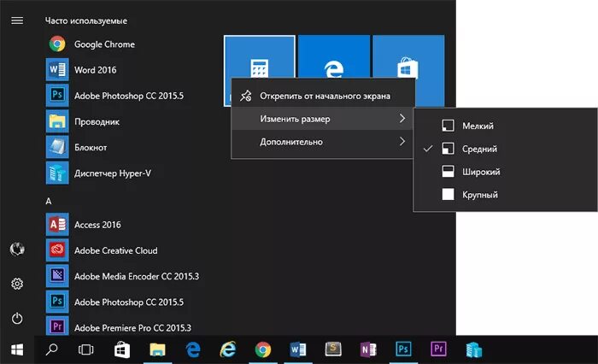Click the Adobe Creative Cloud icon
The width and height of the screenshot is (598, 364).
57,250
